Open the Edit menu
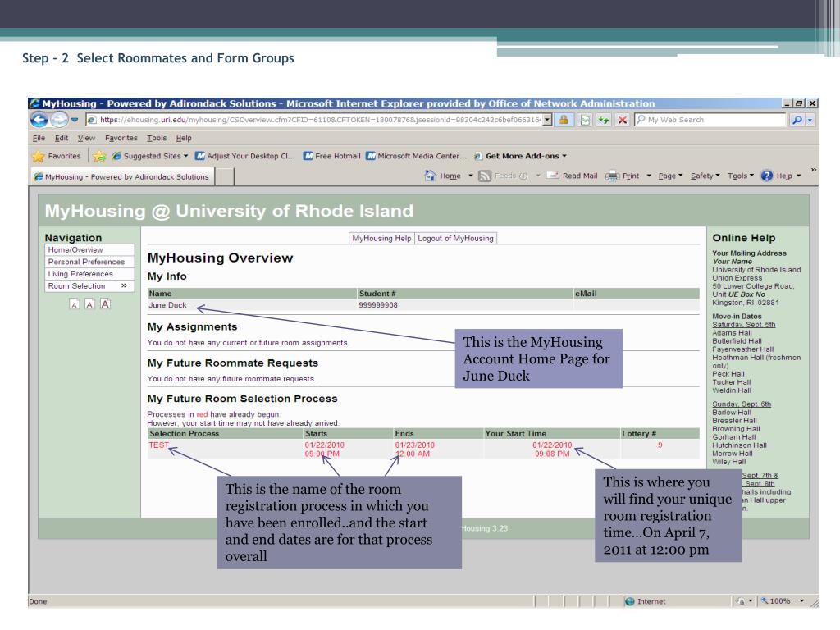Image resolution: width=840 pixels, height=630 pixels. [x=61, y=138]
